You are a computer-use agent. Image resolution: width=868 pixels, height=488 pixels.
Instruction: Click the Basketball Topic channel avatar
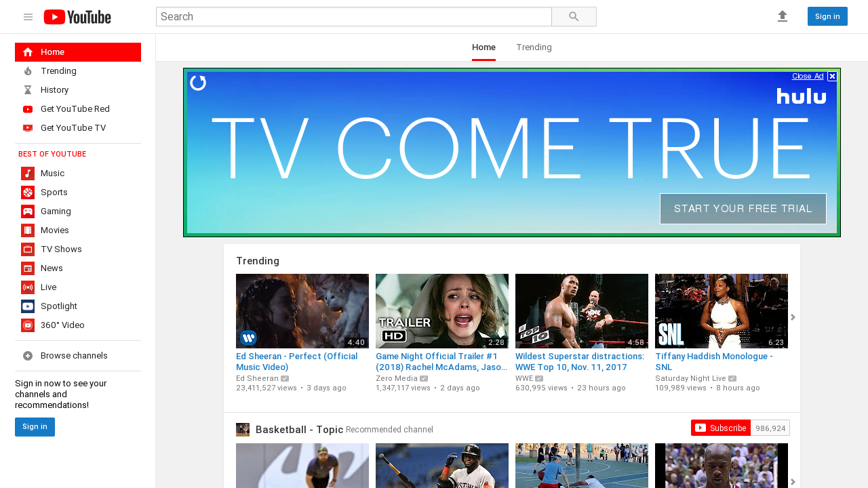coord(243,430)
